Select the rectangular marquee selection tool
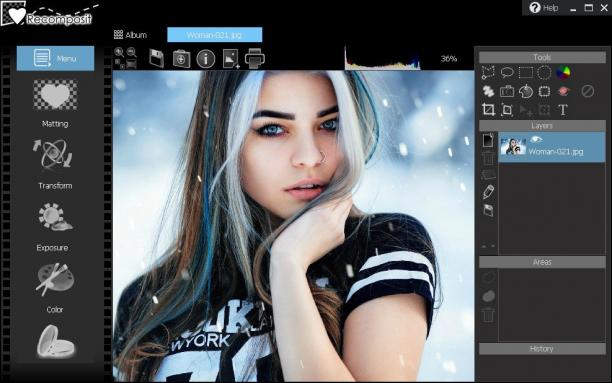The width and height of the screenshot is (612, 383). (x=525, y=72)
